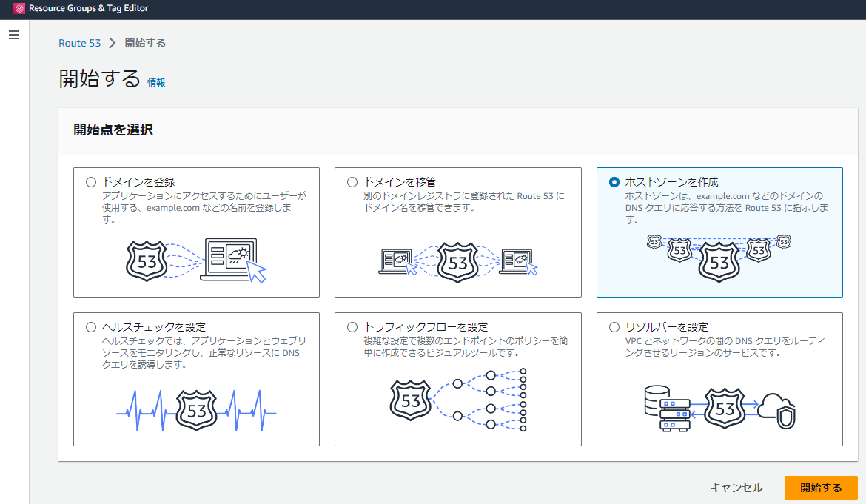Screen dimensions: 866x504
Task: Click the ドメインを登録 card title
Action: coord(138,182)
